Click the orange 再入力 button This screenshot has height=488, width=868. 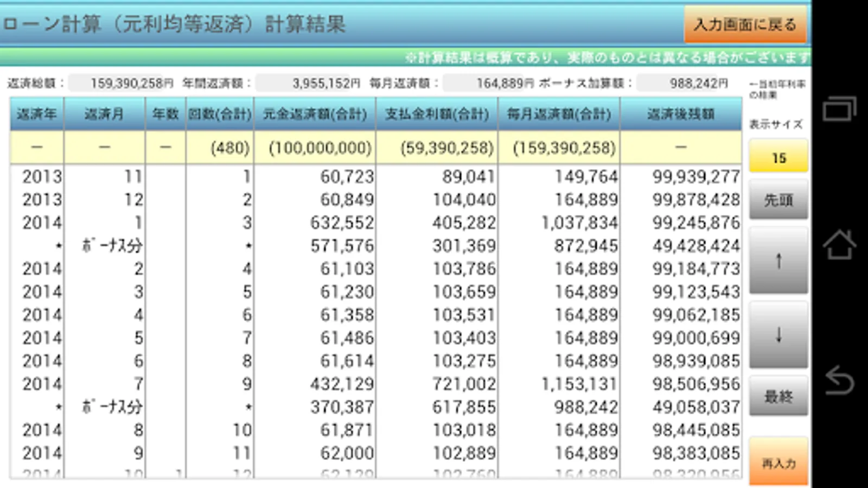778,462
